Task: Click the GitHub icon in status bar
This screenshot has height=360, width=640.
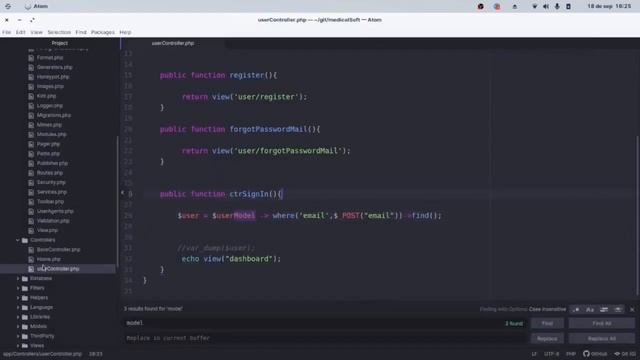Action: pos(595,354)
